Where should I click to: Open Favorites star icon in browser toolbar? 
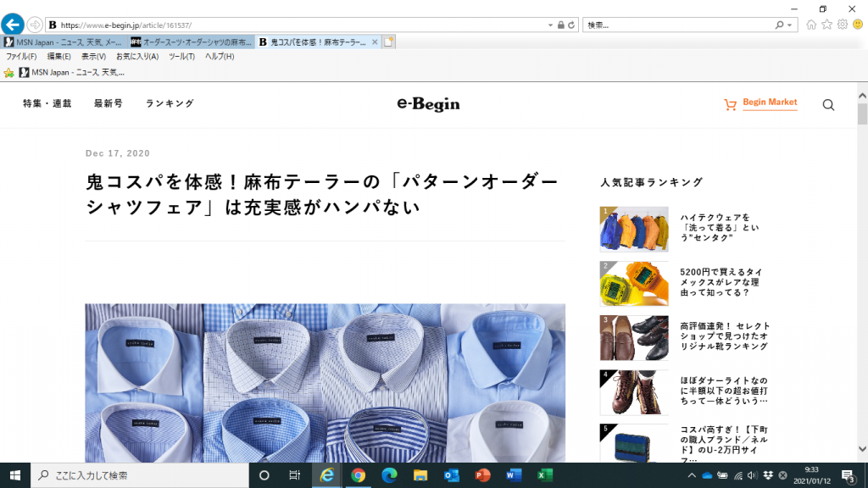coord(826,25)
